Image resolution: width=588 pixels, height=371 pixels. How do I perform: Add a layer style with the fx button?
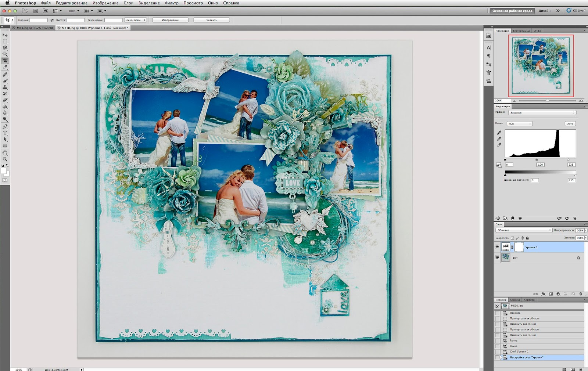tap(543, 294)
